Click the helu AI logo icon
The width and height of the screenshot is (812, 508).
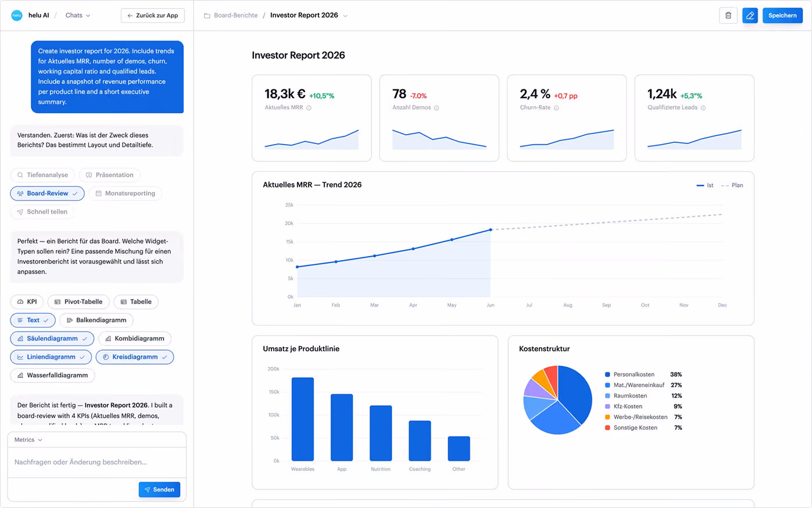pyautogui.click(x=17, y=16)
